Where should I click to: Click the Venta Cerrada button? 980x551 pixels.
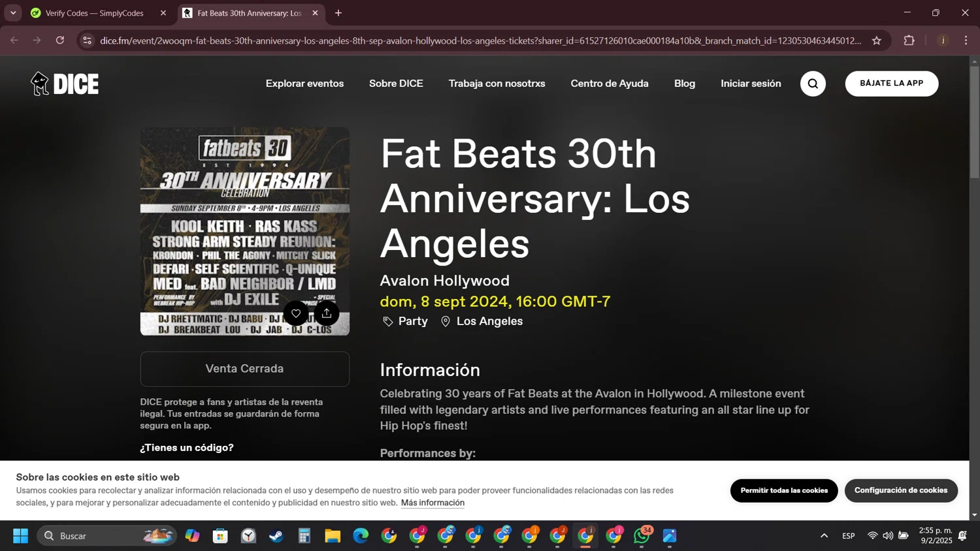point(244,369)
